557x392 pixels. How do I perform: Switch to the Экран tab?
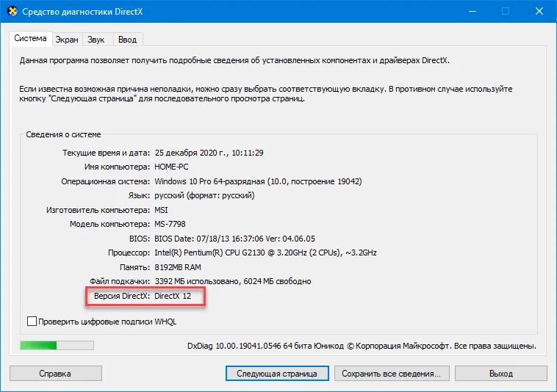point(67,40)
